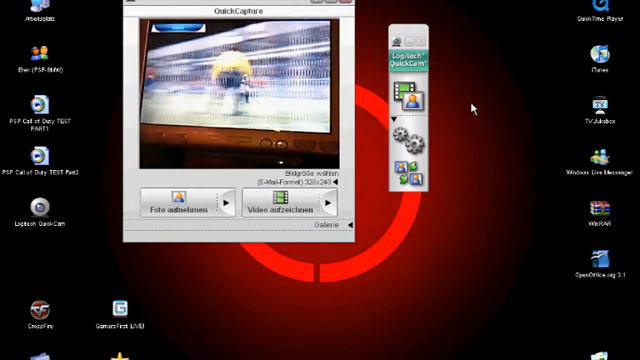Click the QuickCapture window title
Screen dimensions: 640x360
coord(238,11)
